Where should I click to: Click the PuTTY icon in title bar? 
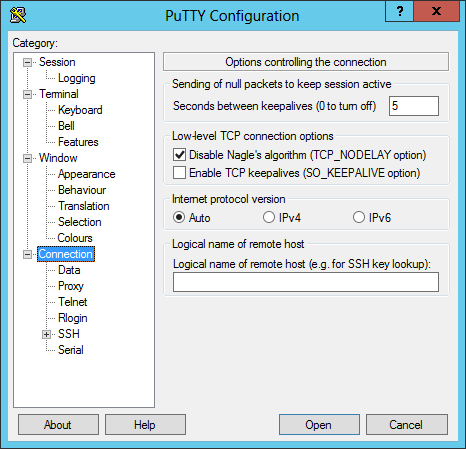(x=18, y=15)
